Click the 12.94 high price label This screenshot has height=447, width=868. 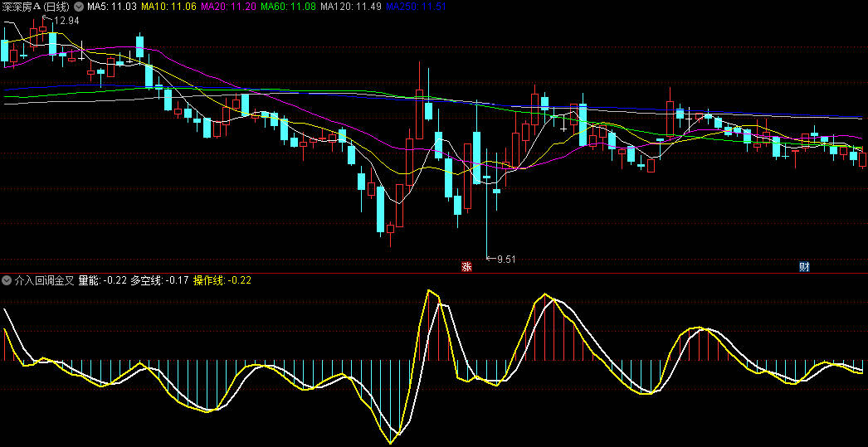pyautogui.click(x=67, y=21)
